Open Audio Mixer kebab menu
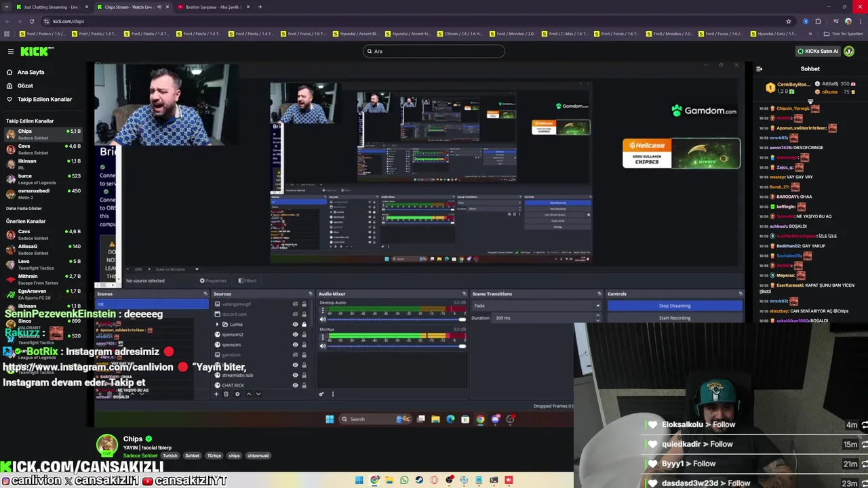 (x=332, y=394)
